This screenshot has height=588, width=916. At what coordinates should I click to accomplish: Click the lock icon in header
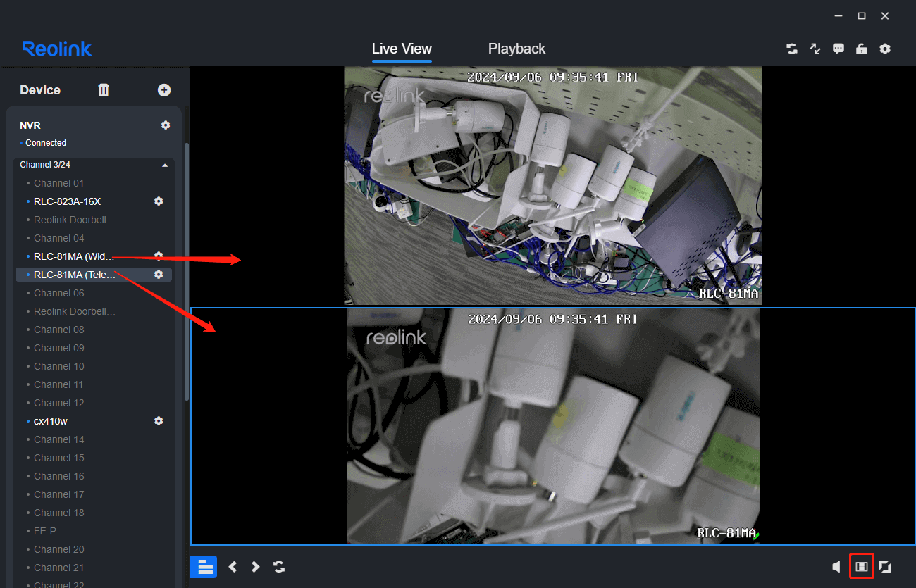pyautogui.click(x=862, y=49)
